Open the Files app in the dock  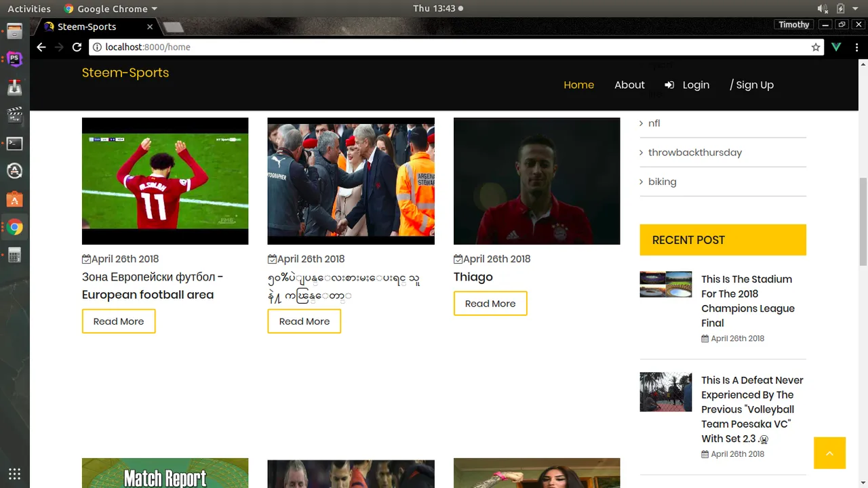(x=14, y=31)
